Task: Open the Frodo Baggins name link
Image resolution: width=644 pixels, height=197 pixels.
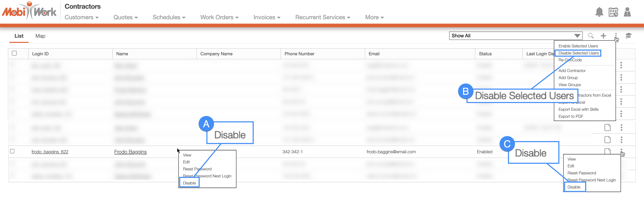Action: (x=130, y=152)
